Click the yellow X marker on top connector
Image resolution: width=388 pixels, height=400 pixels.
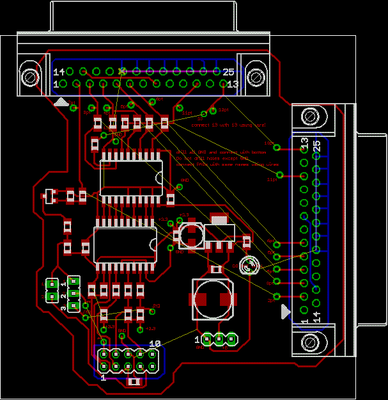click(x=122, y=71)
